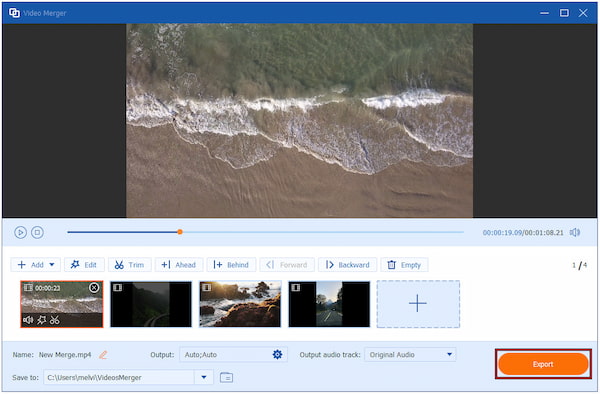Open the save folder browse icon
Image resolution: width=600 pixels, height=394 pixels.
coord(227,378)
